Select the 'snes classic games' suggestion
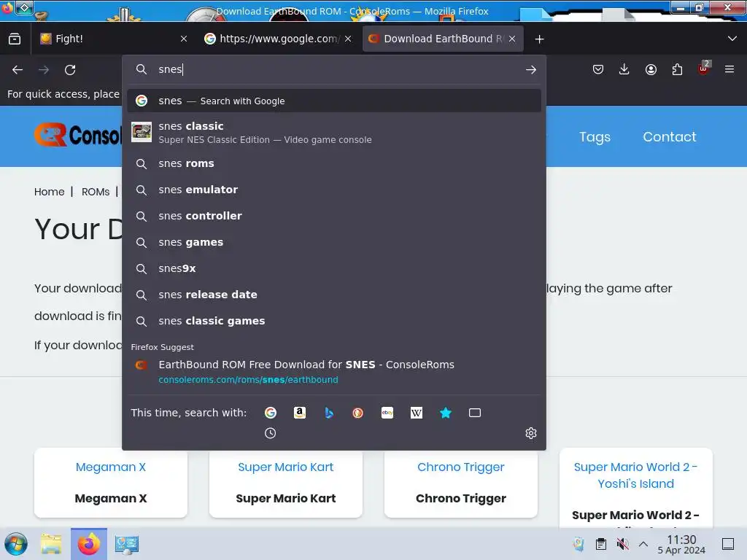Viewport: 747px width, 560px height. click(334, 321)
